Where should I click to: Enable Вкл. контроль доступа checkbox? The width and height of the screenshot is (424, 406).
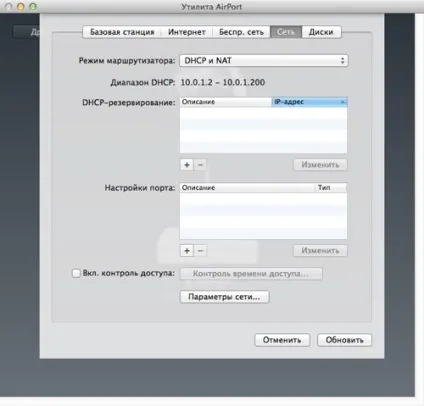(x=76, y=273)
